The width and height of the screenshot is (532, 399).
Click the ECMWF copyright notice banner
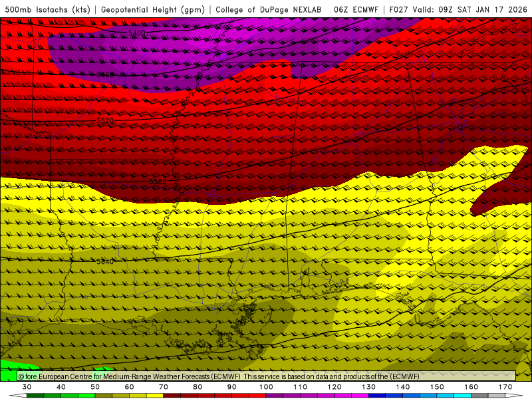[267, 376]
